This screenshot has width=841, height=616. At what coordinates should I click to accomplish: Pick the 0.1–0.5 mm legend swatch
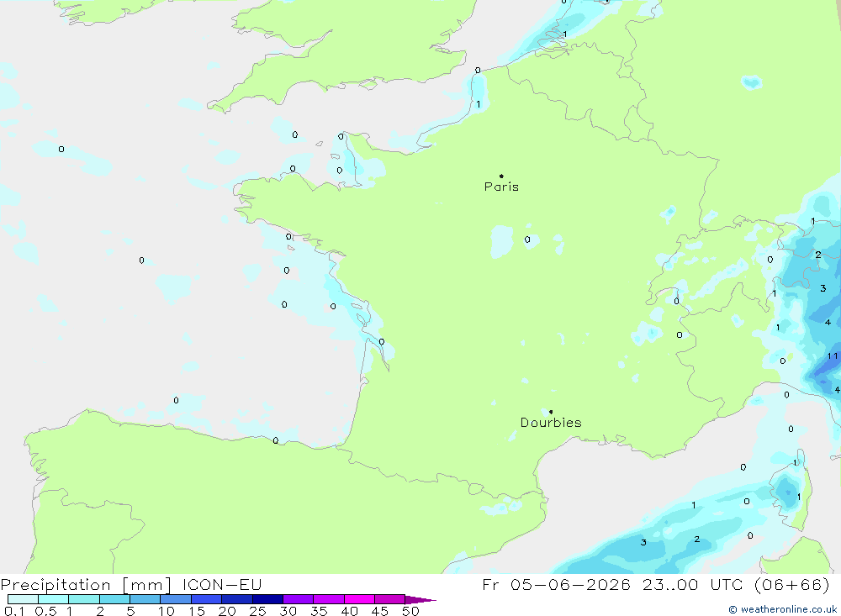pos(23,599)
